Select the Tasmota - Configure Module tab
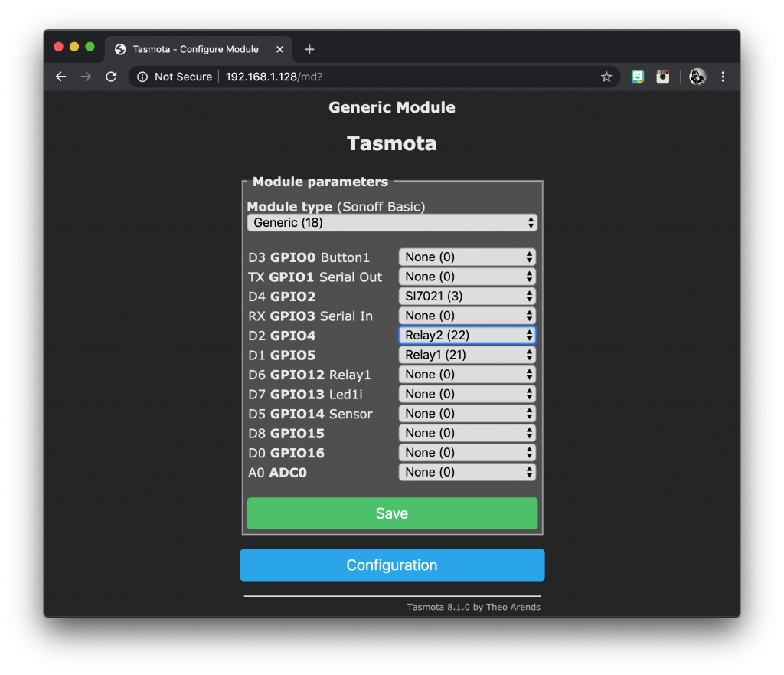Screen dimensions: 784x675 pos(198,49)
